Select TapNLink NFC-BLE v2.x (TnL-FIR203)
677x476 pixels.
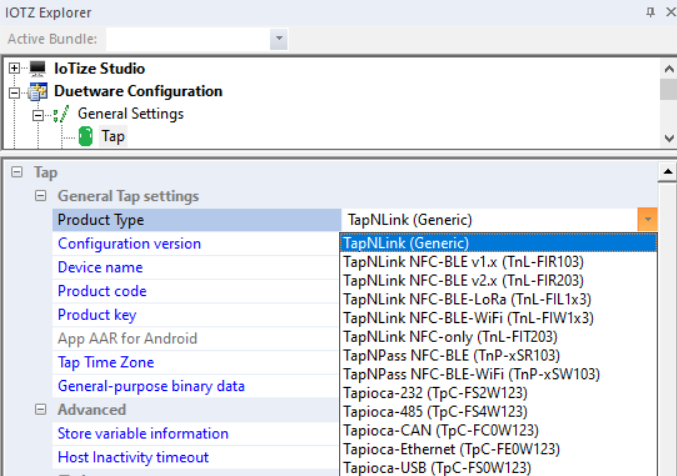click(498, 280)
